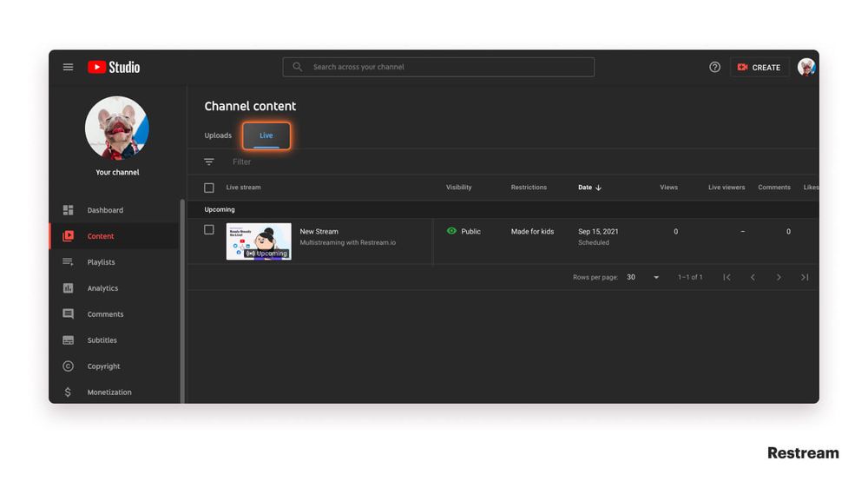The width and height of the screenshot is (868, 488).
Task: Go to the last page
Action: coord(805,277)
